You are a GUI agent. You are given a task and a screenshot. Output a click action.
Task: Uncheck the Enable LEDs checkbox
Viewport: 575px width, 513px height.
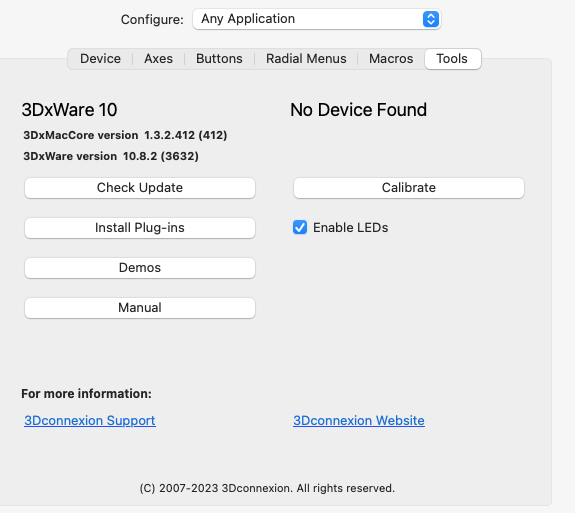tap(300, 227)
